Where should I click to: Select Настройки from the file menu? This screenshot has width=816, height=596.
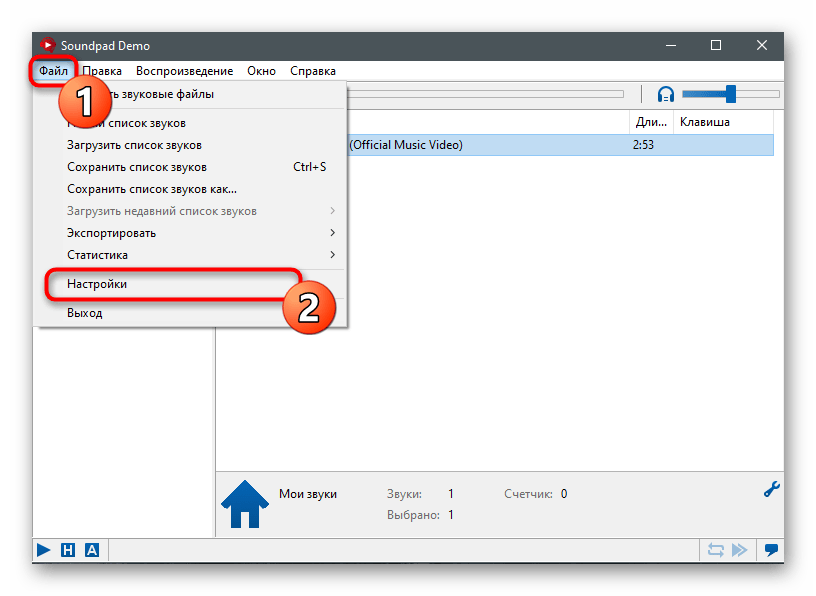[x=97, y=284]
